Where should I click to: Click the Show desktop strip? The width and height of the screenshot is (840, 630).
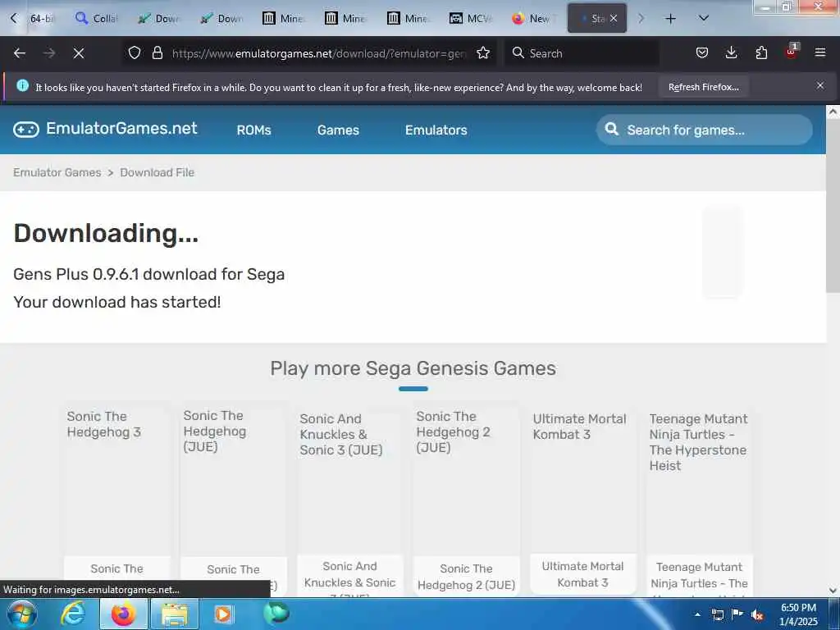click(x=834, y=614)
